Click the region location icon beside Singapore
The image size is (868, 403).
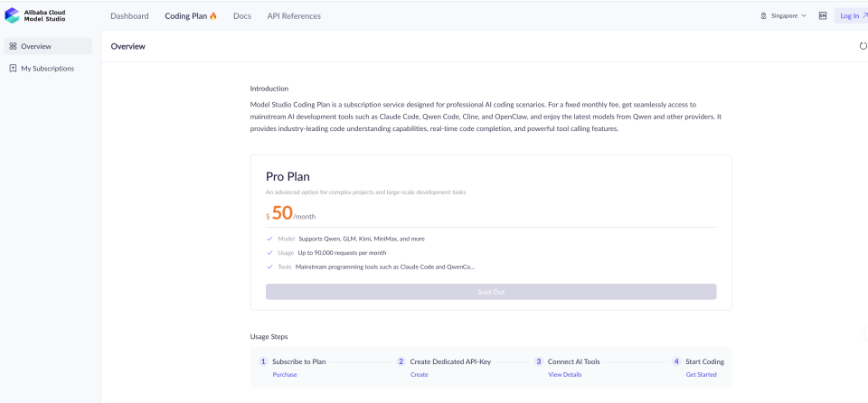[x=764, y=16]
